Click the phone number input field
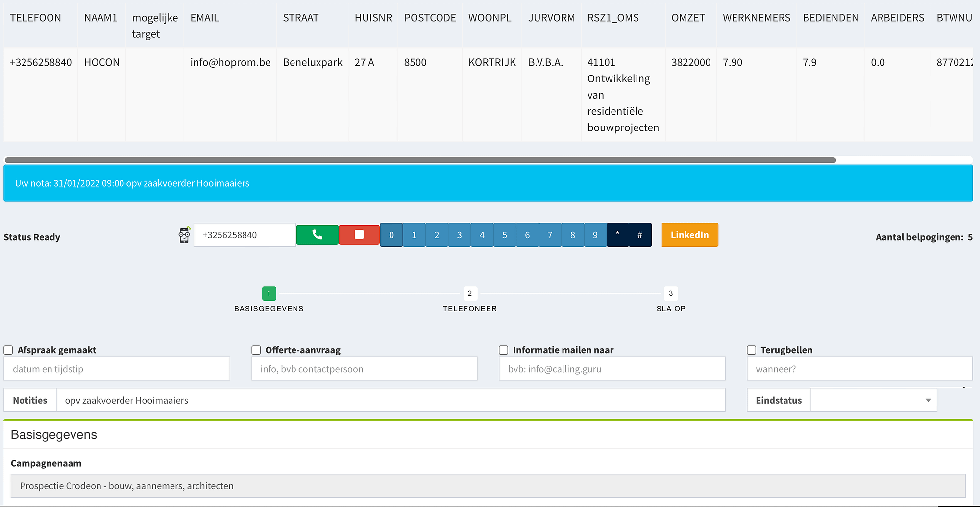This screenshot has height=507, width=980. click(x=245, y=235)
